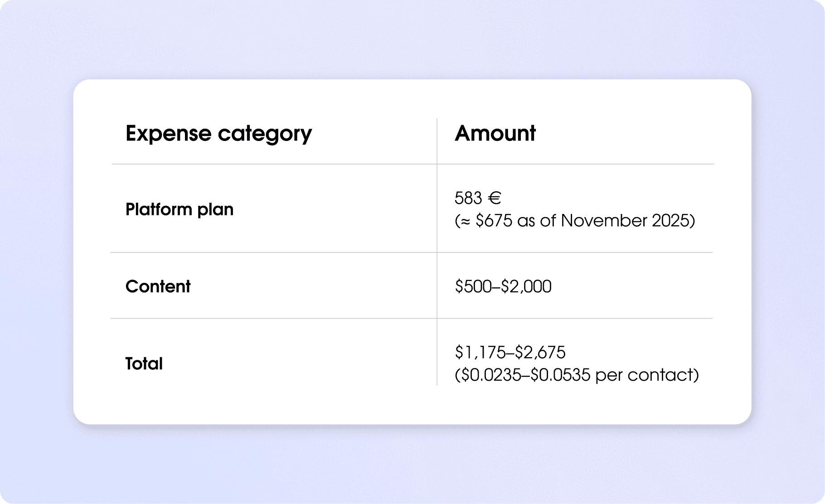Image resolution: width=825 pixels, height=504 pixels.
Task: Select the Amount column header
Action: [x=495, y=134]
